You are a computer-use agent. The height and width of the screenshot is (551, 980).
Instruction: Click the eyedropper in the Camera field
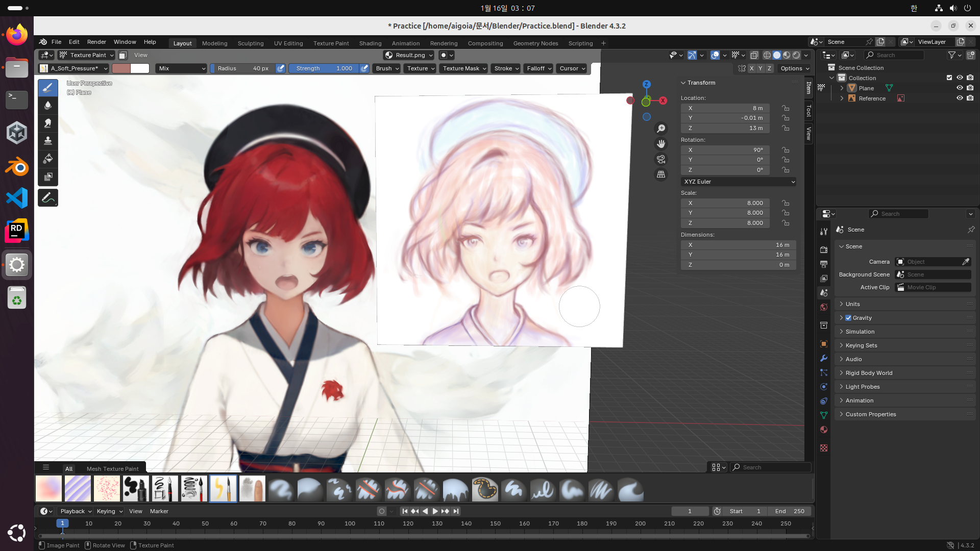pos(965,262)
